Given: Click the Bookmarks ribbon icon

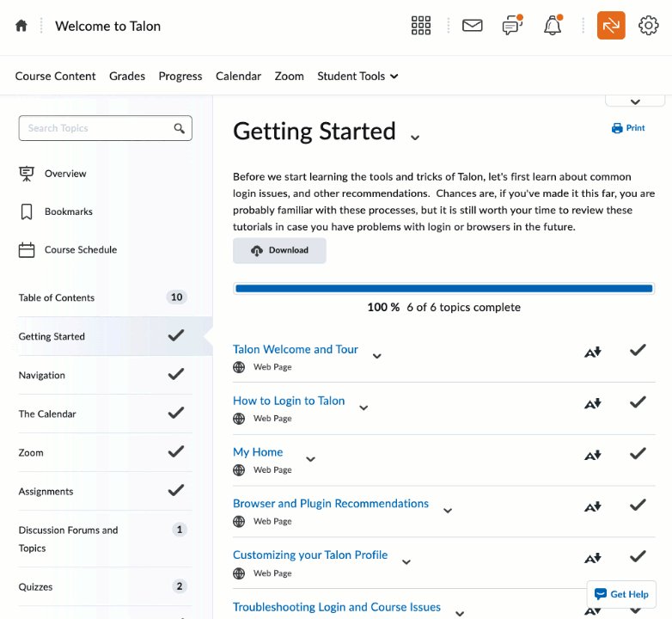Looking at the screenshot, I should pyautogui.click(x=27, y=211).
